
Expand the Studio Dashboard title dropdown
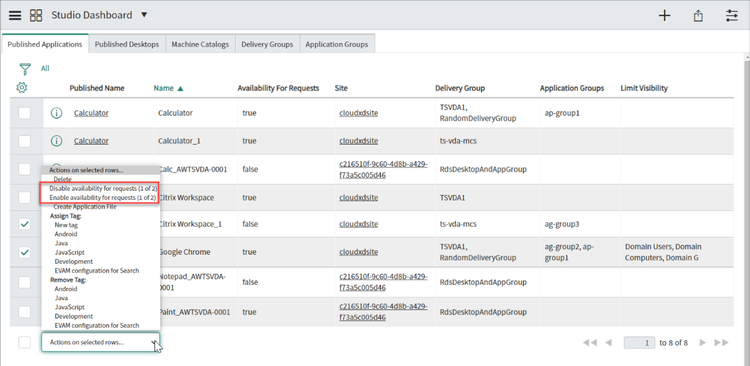144,15
